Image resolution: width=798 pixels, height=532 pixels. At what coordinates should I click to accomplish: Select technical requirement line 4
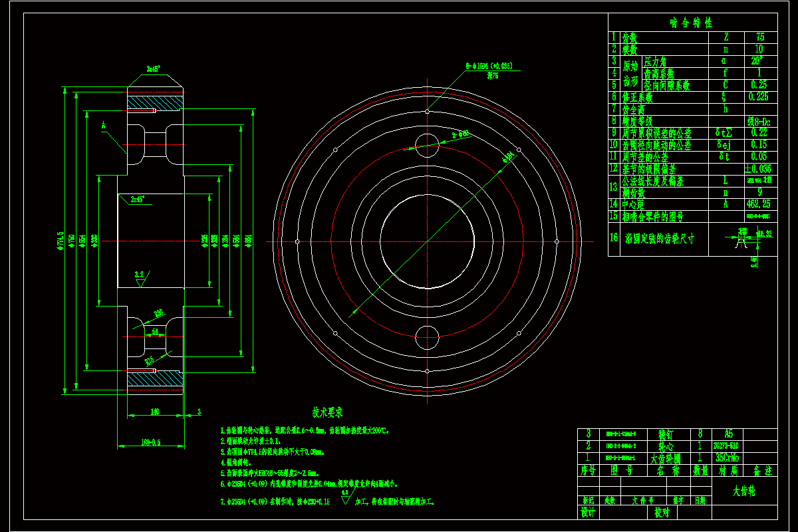(x=235, y=462)
